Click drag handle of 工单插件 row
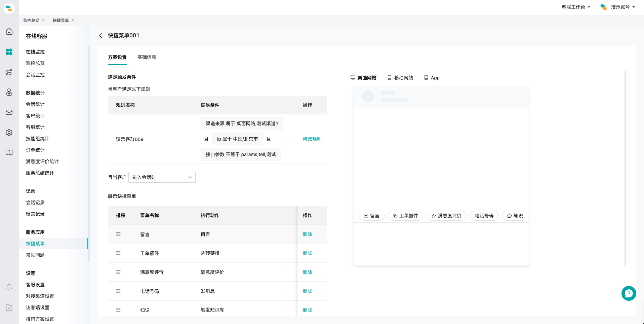 coord(118,253)
